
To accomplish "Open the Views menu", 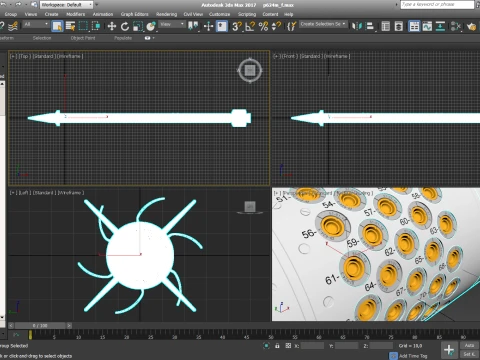I will coord(31,14).
